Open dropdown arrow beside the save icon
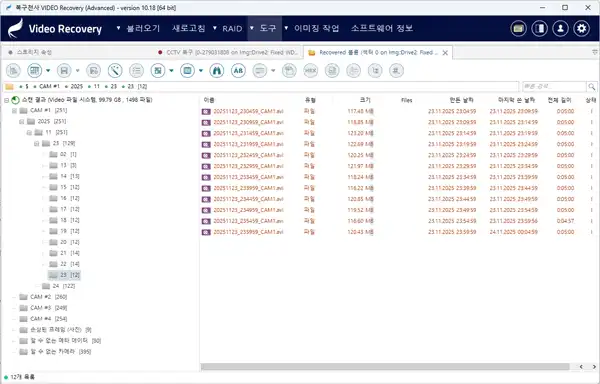 77,70
